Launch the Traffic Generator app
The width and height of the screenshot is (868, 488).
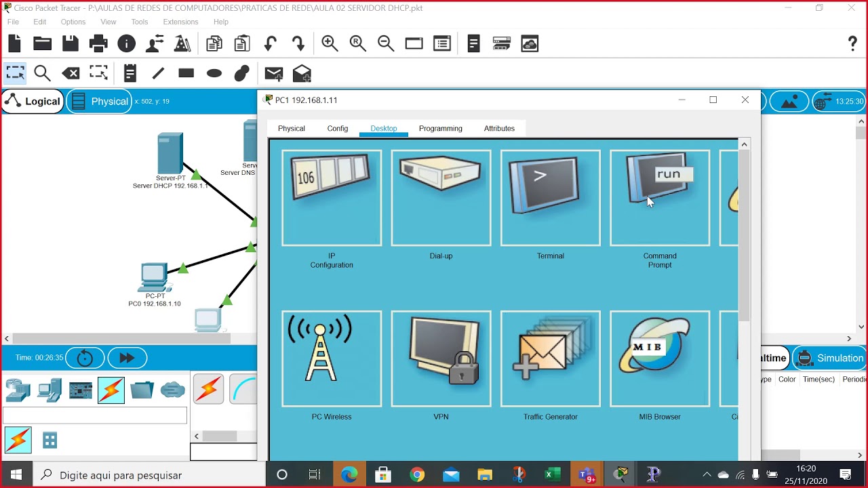click(x=550, y=359)
